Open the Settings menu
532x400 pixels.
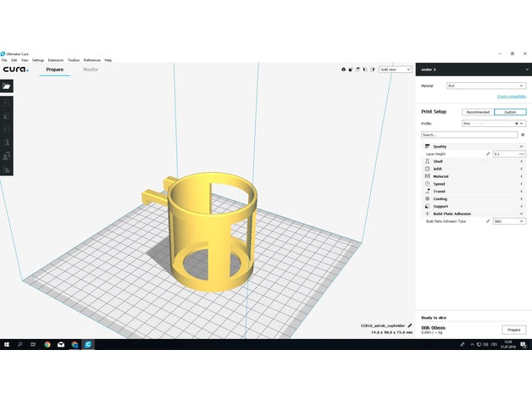click(38, 60)
